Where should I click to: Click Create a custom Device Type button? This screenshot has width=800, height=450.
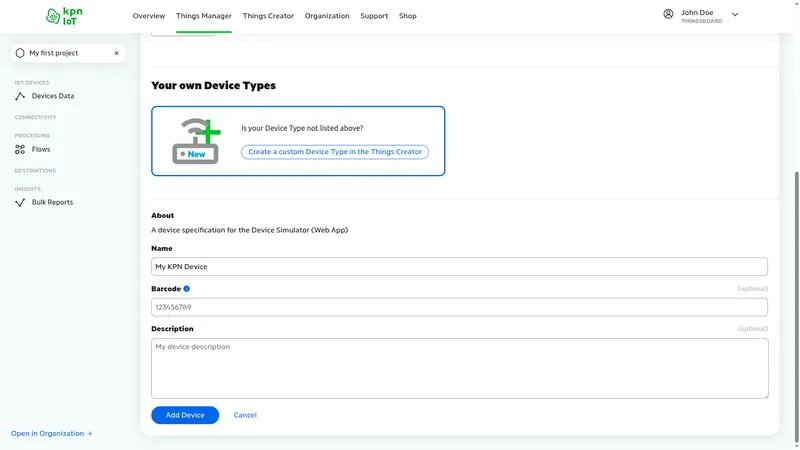point(335,152)
